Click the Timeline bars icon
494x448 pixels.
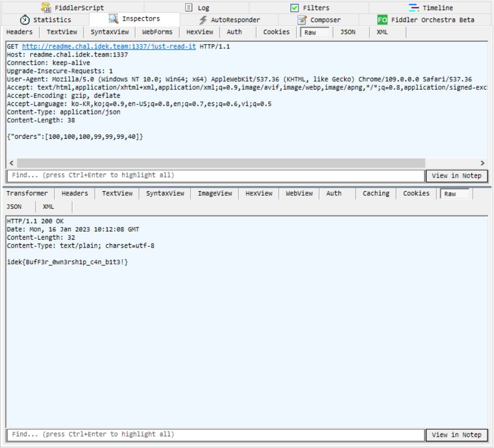tap(414, 7)
